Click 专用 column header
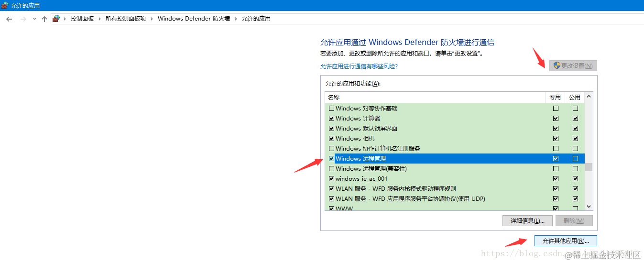 555,97
